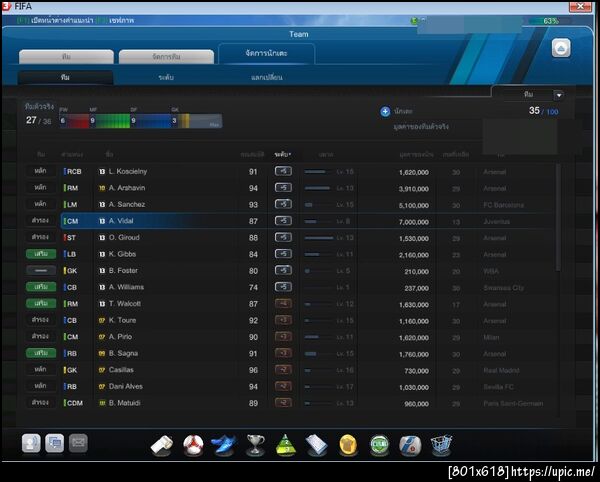This screenshot has width=600, height=482.
Task: Open the green ranking pyramid icon
Action: (286, 445)
